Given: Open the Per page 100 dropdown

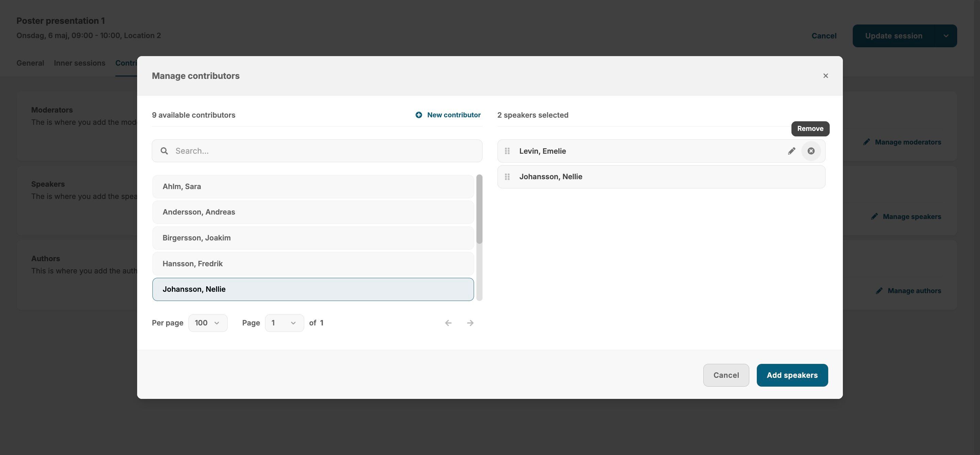Looking at the screenshot, I should (x=208, y=323).
